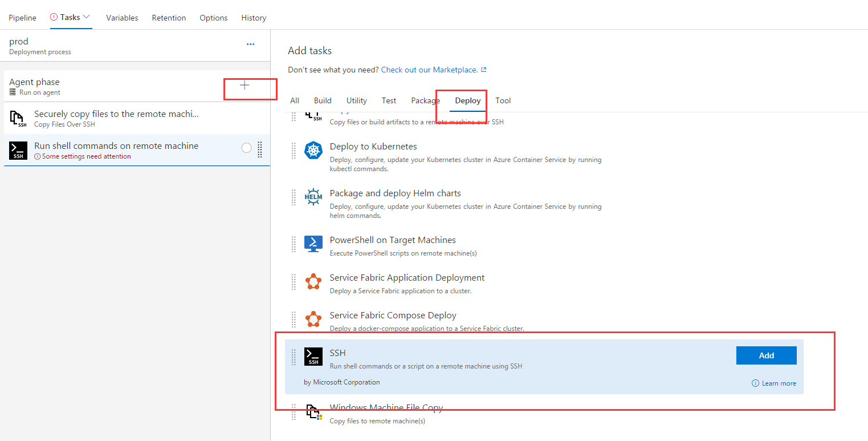Click drag handle beside Service Fabric Compose Deploy
This screenshot has width=868, height=441.
pyautogui.click(x=294, y=319)
